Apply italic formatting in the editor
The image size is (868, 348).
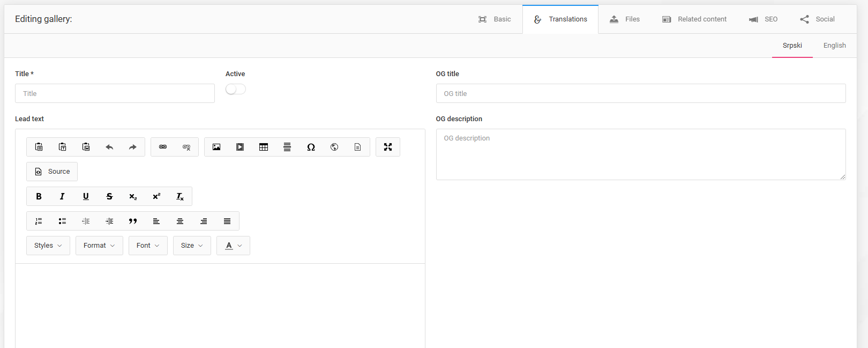coord(62,196)
